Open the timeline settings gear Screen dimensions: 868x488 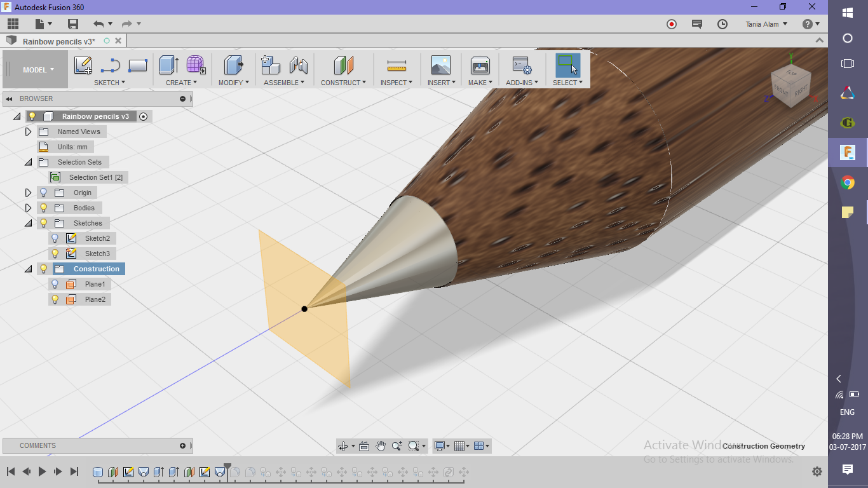(817, 471)
